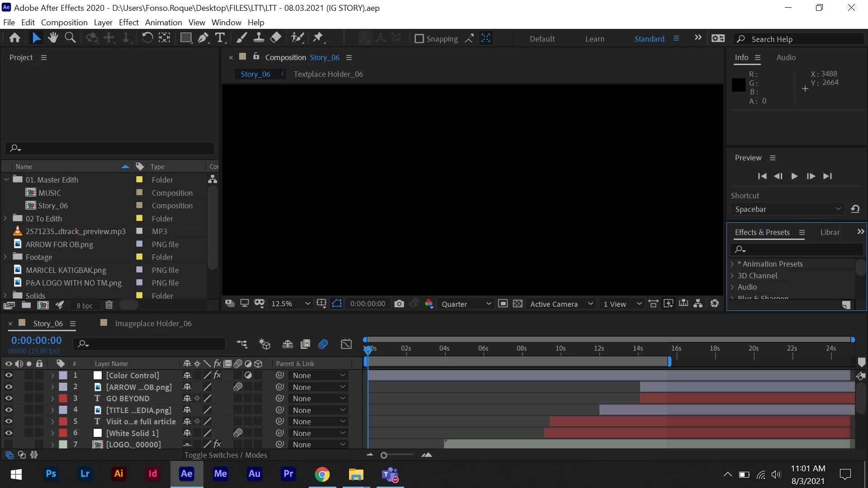
Task: Click Toggle Switches / Modes button
Action: 226,455
